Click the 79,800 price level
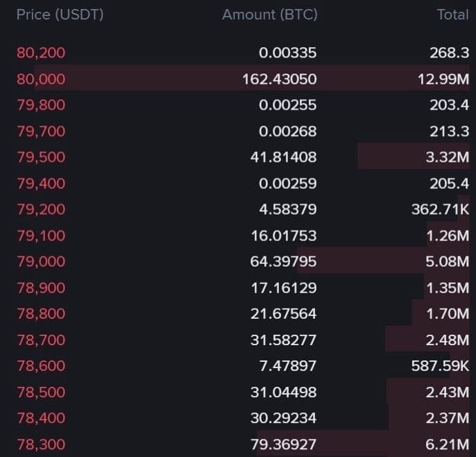Image resolution: width=476 pixels, height=457 pixels. coord(41,105)
